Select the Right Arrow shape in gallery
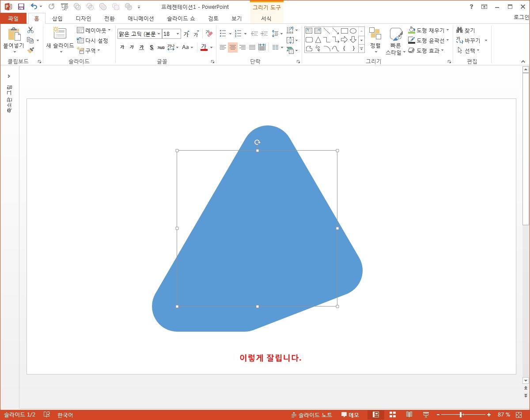The height and width of the screenshot is (420, 530). [x=344, y=40]
